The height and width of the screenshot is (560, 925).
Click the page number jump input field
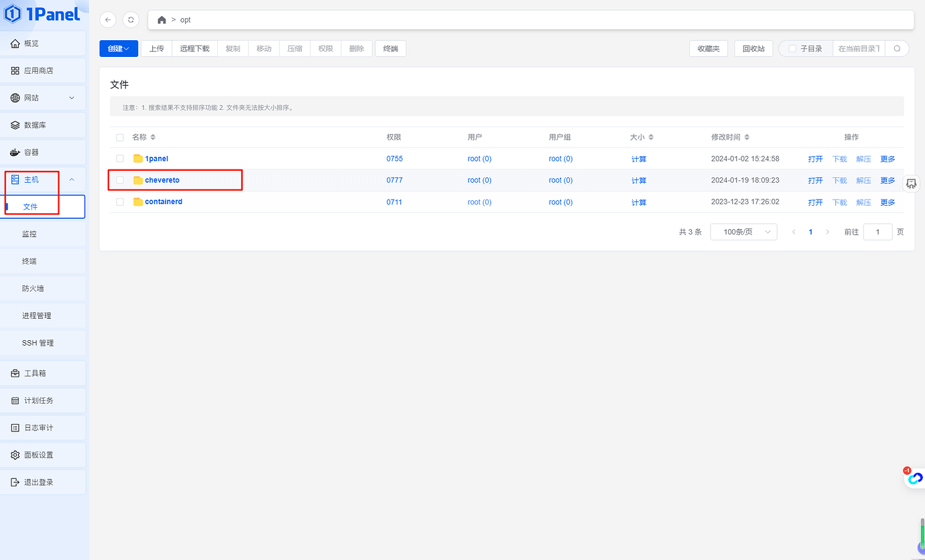click(x=877, y=232)
